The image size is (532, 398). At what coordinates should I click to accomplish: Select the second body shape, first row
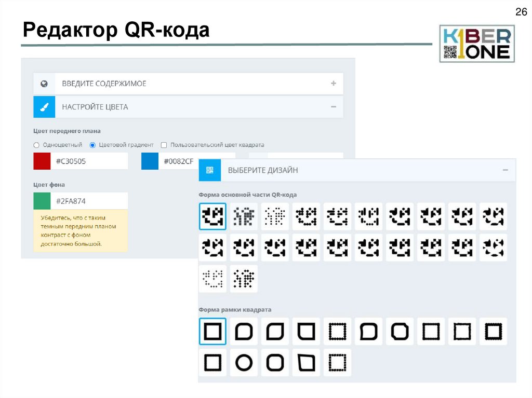click(244, 216)
